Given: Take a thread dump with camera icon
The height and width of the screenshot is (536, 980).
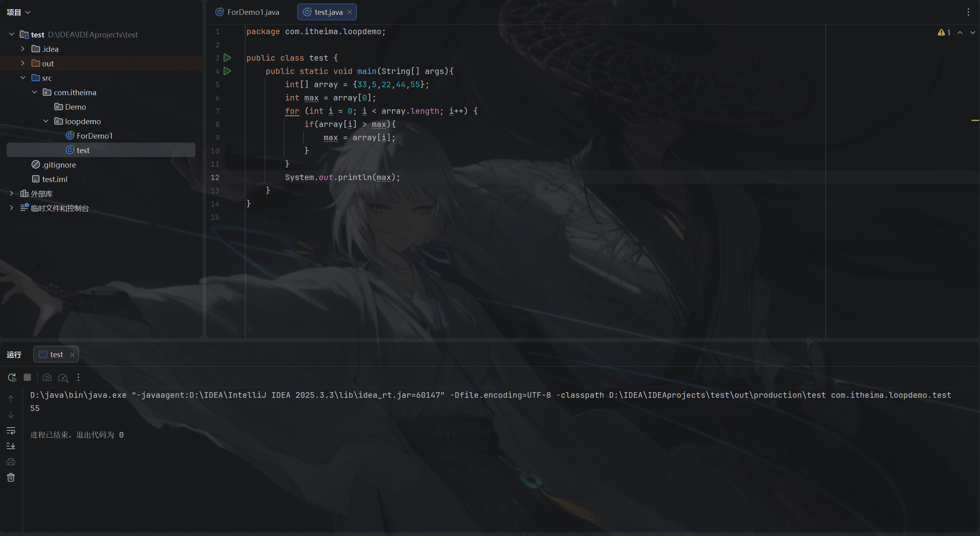Looking at the screenshot, I should [47, 377].
